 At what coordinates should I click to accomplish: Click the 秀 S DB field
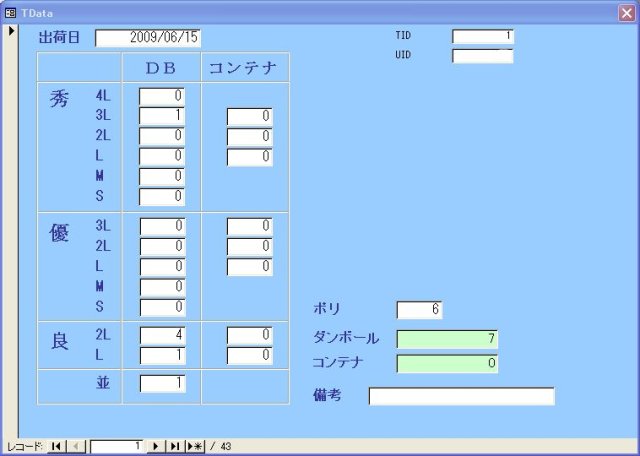click(x=162, y=196)
